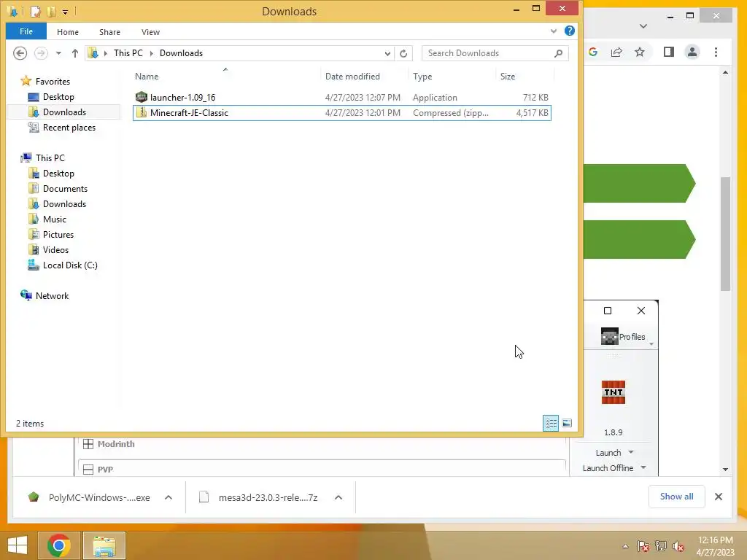The height and width of the screenshot is (560, 747).
Task: Open the Launch Offline dropdown
Action: coord(643,467)
